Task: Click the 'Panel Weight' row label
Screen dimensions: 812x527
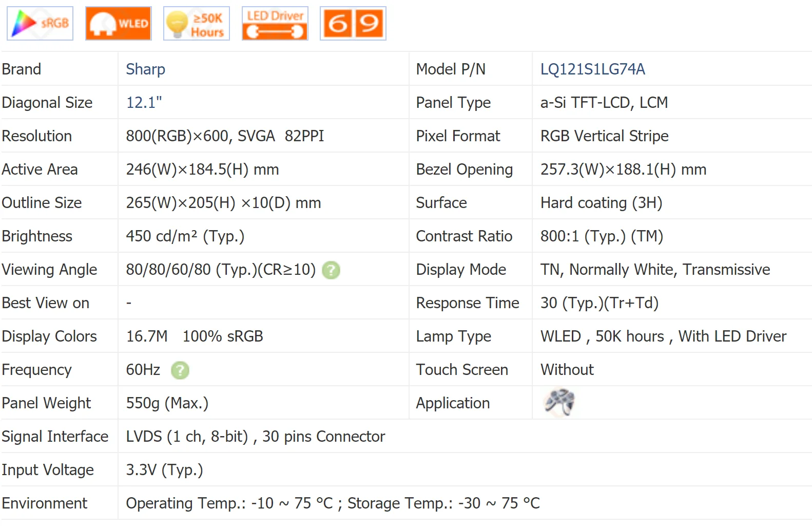Action: pyautogui.click(x=47, y=403)
